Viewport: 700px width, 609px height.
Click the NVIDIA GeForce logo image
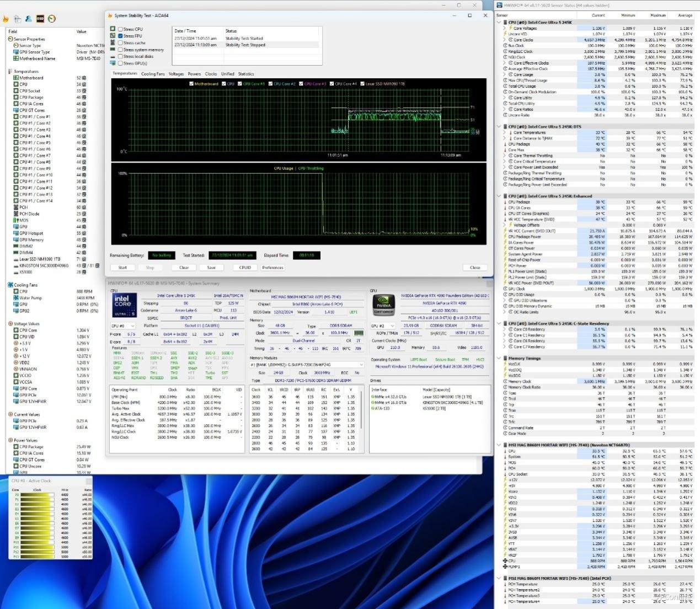pos(383,304)
